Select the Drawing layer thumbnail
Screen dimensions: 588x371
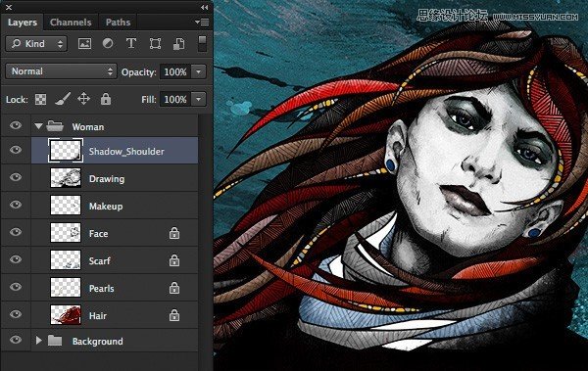pos(66,177)
